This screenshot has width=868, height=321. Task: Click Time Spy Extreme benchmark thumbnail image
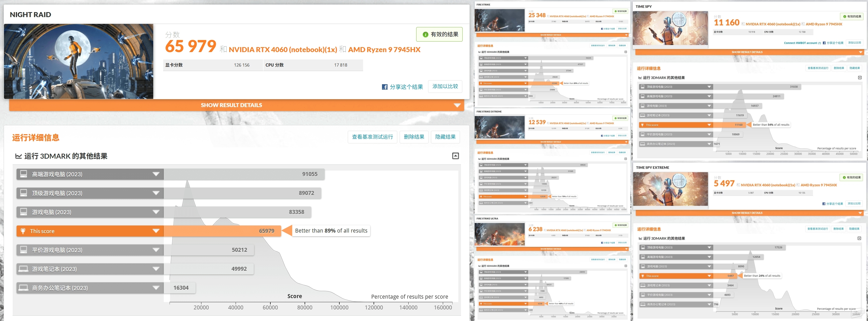[671, 189]
